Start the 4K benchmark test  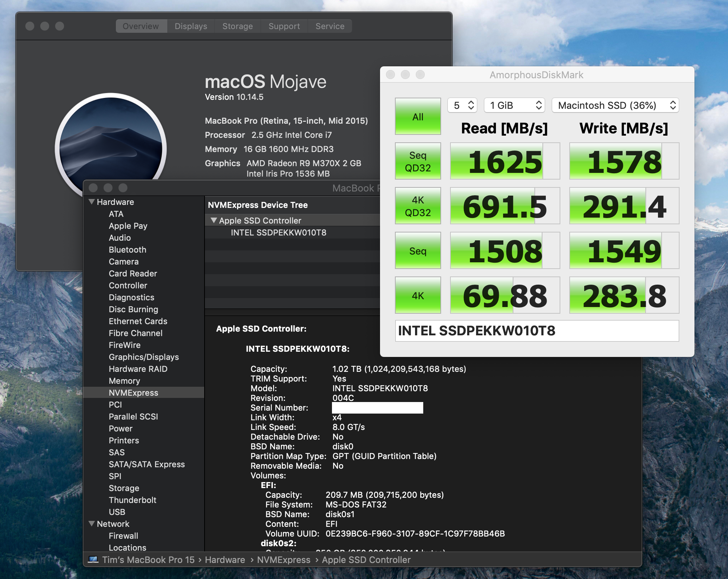click(418, 295)
